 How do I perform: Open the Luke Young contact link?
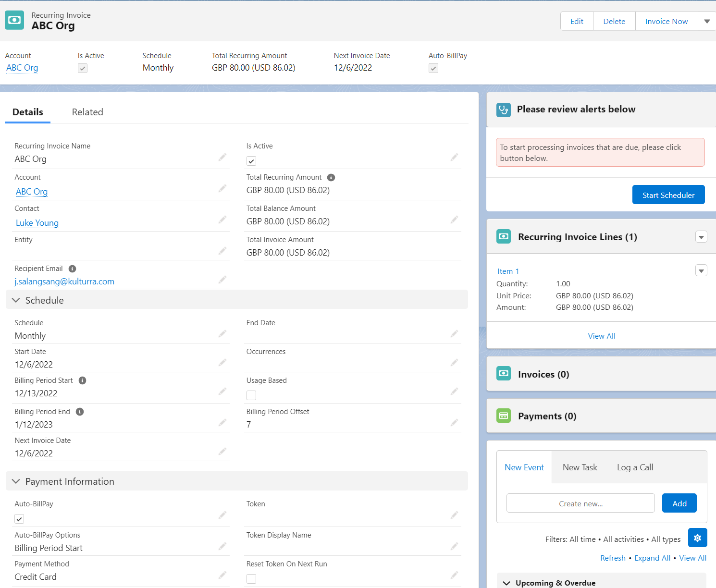[37, 223]
